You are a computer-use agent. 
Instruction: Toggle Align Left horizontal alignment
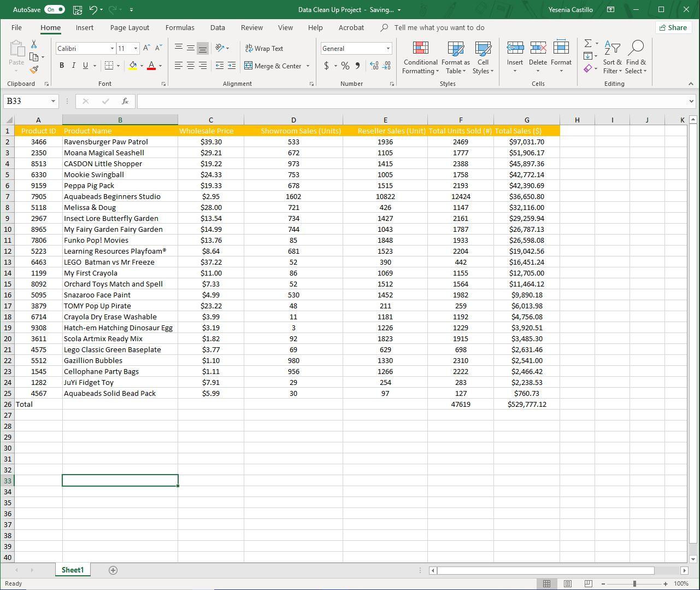pos(179,66)
